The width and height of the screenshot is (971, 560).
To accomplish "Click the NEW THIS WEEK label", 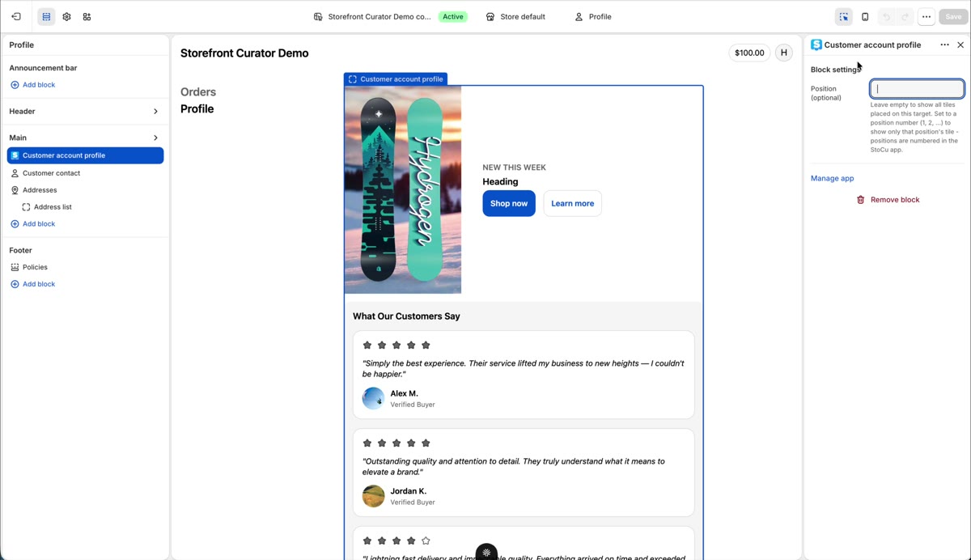I will [515, 168].
